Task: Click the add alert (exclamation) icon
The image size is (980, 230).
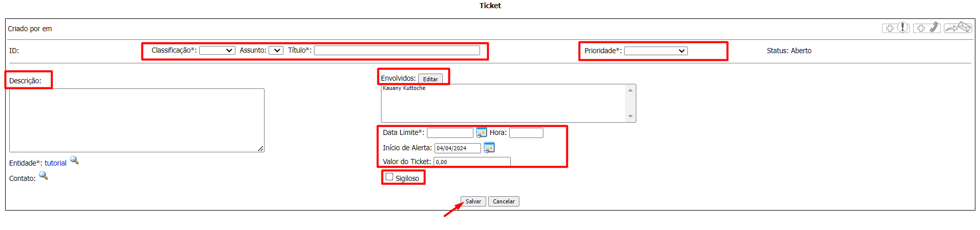Action: pyautogui.click(x=896, y=28)
